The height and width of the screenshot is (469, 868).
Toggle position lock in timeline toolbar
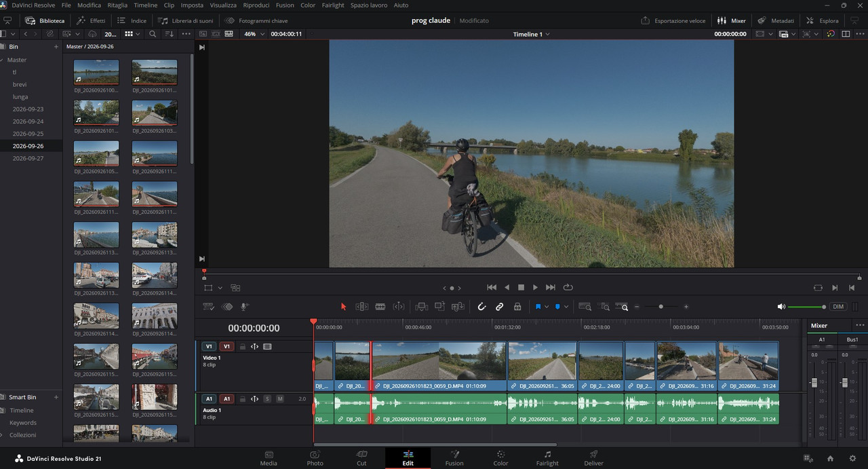pyautogui.click(x=517, y=307)
